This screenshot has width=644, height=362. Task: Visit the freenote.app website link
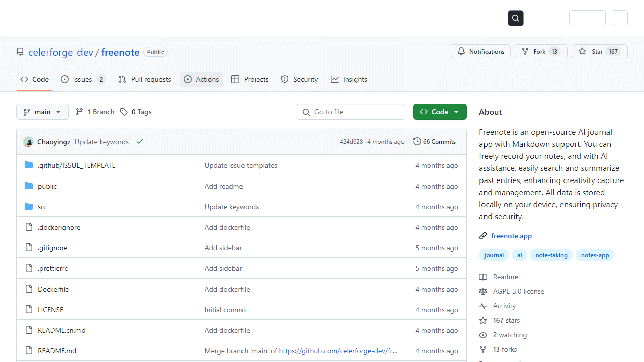click(511, 236)
